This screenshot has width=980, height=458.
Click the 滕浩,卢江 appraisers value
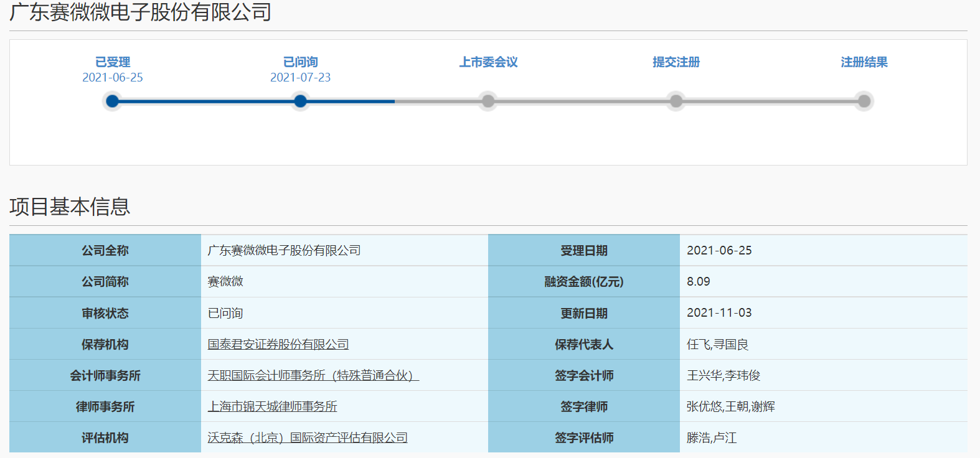(712, 437)
